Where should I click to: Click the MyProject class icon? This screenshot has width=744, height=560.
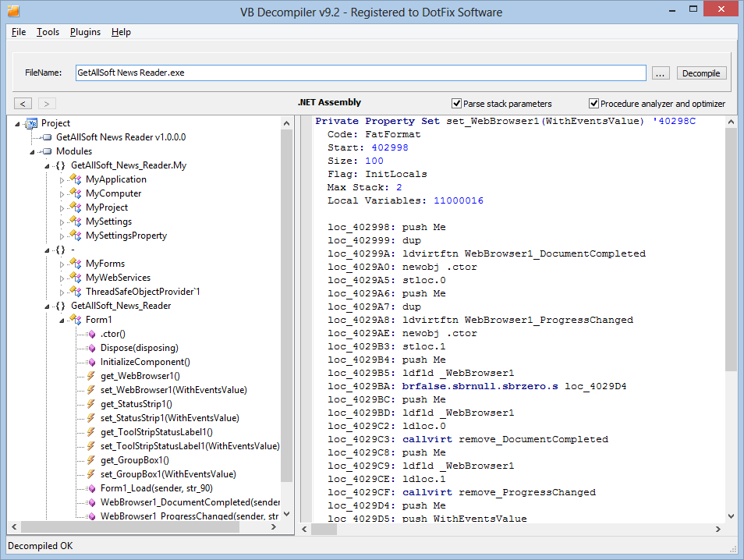point(76,207)
